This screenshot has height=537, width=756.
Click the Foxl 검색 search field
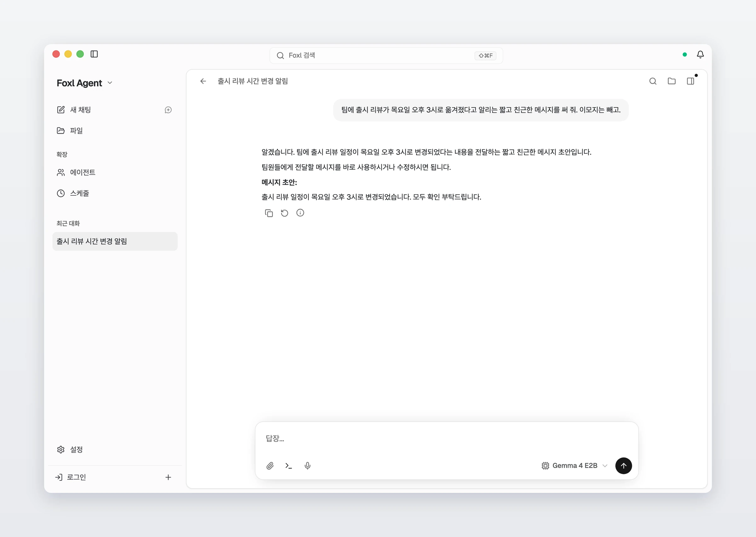(386, 55)
